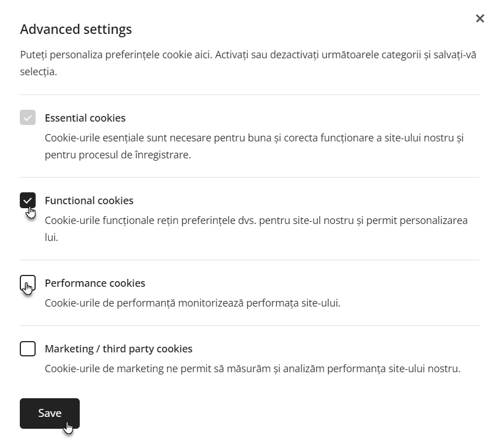Click the Marketing / third party cookies label

point(119,349)
